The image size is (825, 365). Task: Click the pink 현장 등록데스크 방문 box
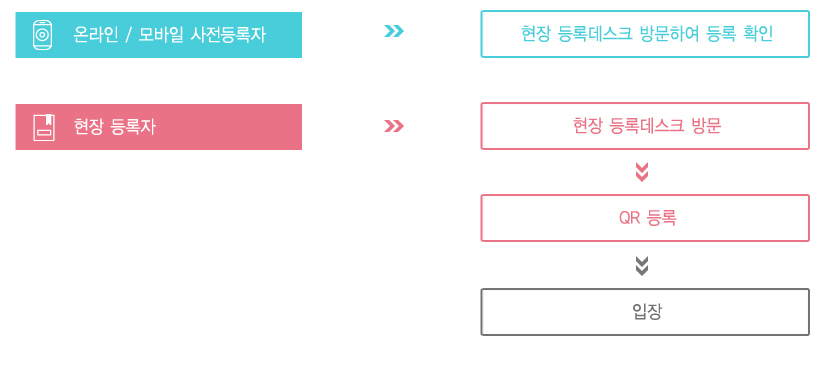(x=645, y=126)
